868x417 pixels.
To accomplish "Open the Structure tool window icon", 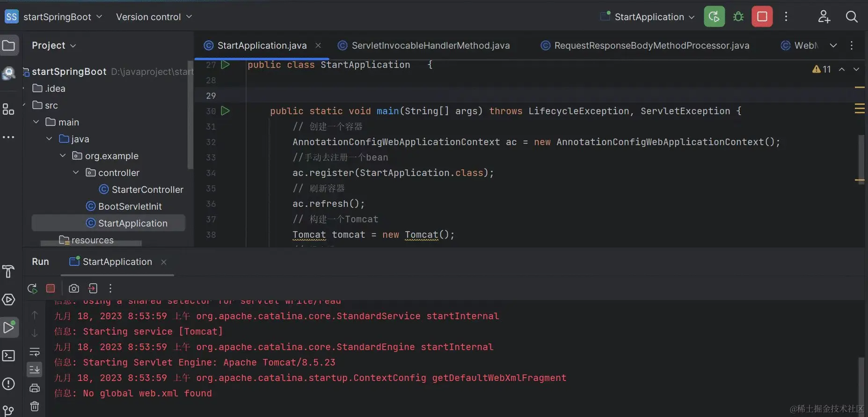I will (x=8, y=109).
